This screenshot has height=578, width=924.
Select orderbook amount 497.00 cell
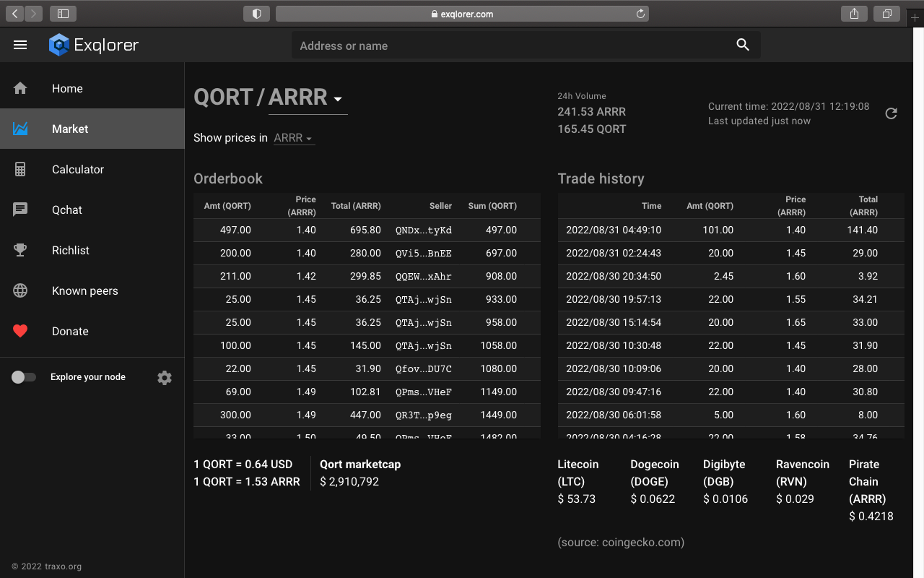235,230
